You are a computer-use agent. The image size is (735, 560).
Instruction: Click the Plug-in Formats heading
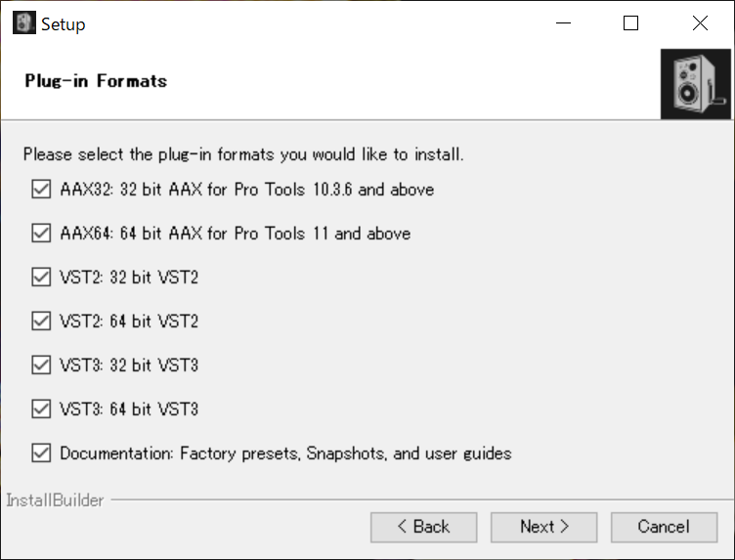pyautogui.click(x=96, y=81)
